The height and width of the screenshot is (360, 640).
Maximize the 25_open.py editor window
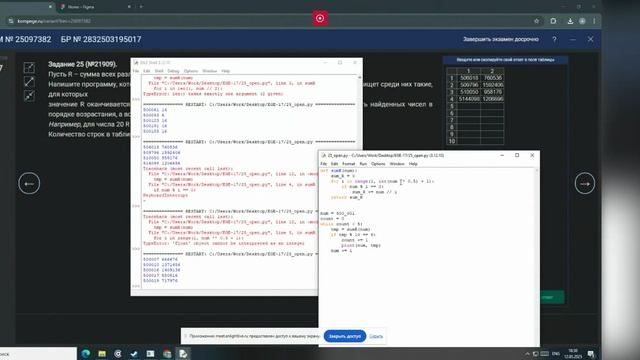click(517, 155)
